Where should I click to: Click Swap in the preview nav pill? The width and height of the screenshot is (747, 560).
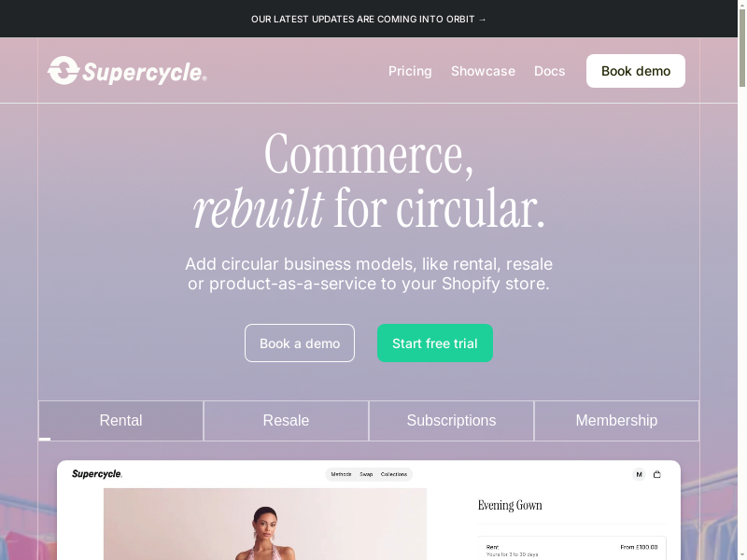pyautogui.click(x=366, y=474)
